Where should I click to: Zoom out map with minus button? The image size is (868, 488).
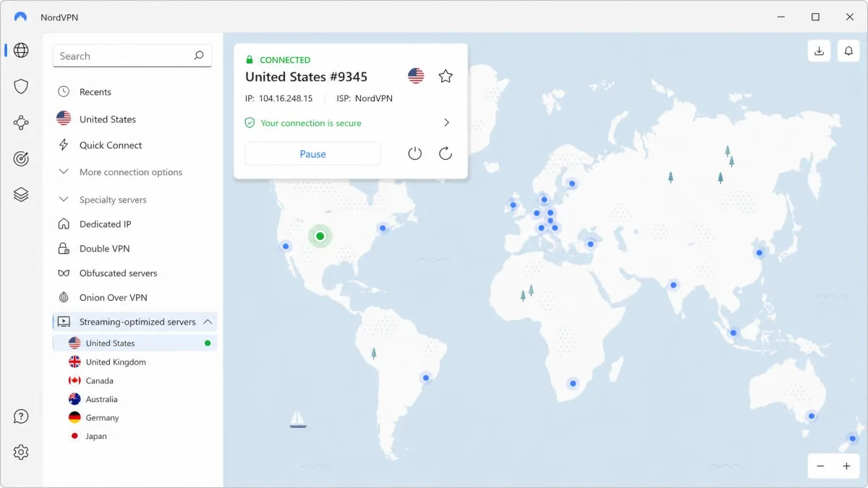click(820, 466)
